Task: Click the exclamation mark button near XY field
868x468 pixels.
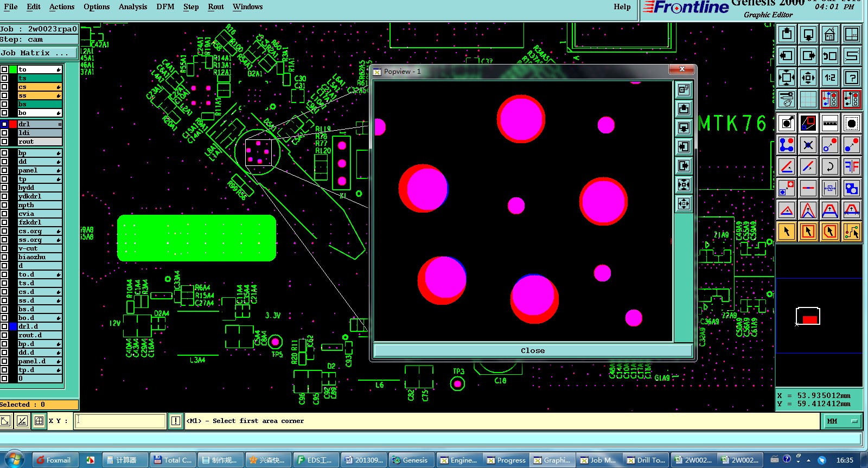Action: pos(175,421)
